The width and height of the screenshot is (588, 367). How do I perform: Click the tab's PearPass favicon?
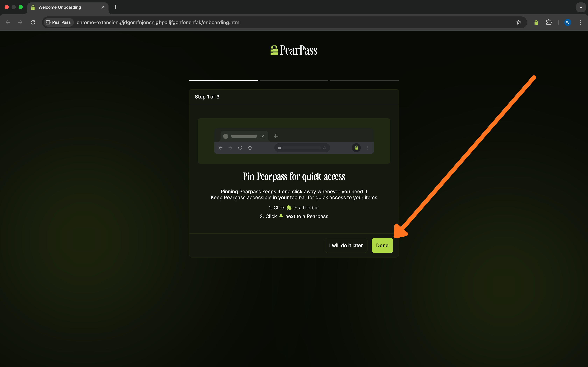33,7
